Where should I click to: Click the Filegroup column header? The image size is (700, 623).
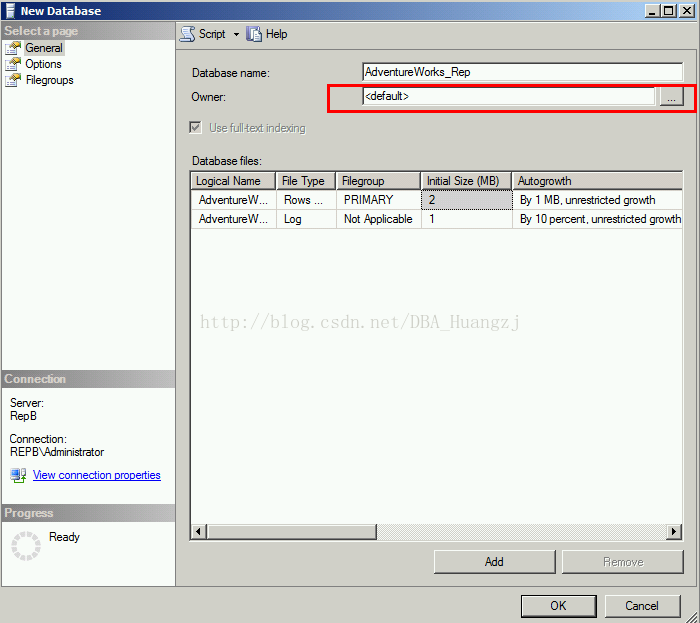378,181
